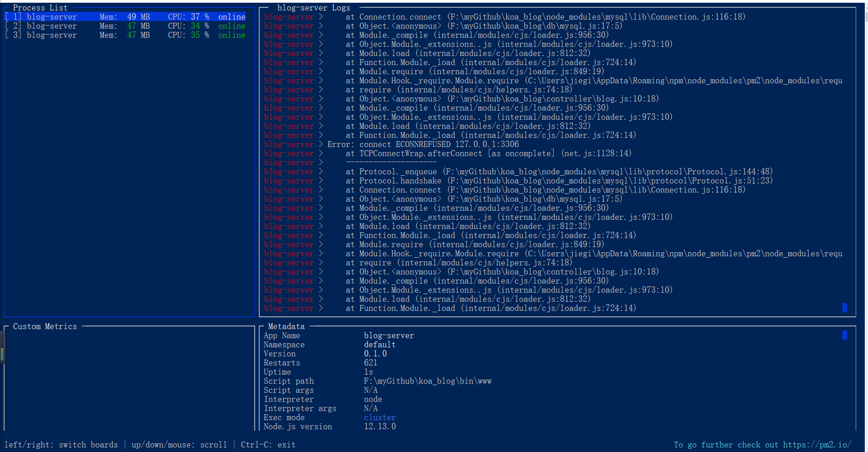This screenshot has height=452, width=868.
Task: Open the https://pm2.io/ link
Action: point(817,445)
